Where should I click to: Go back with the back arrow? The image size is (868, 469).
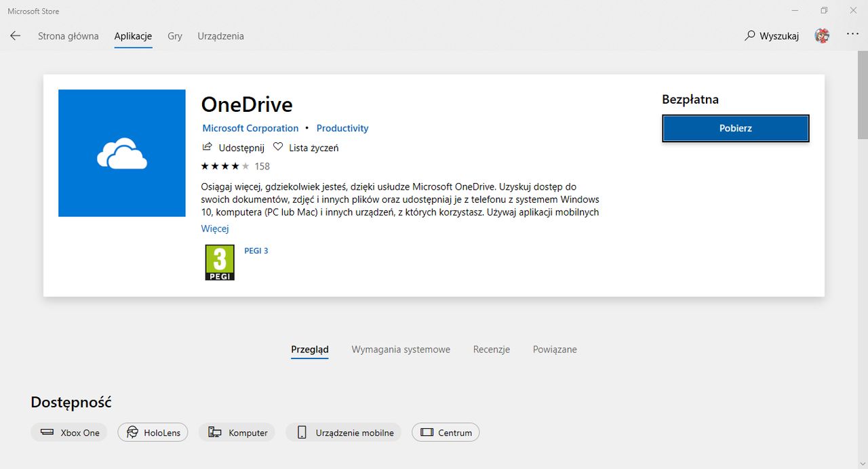(x=15, y=36)
